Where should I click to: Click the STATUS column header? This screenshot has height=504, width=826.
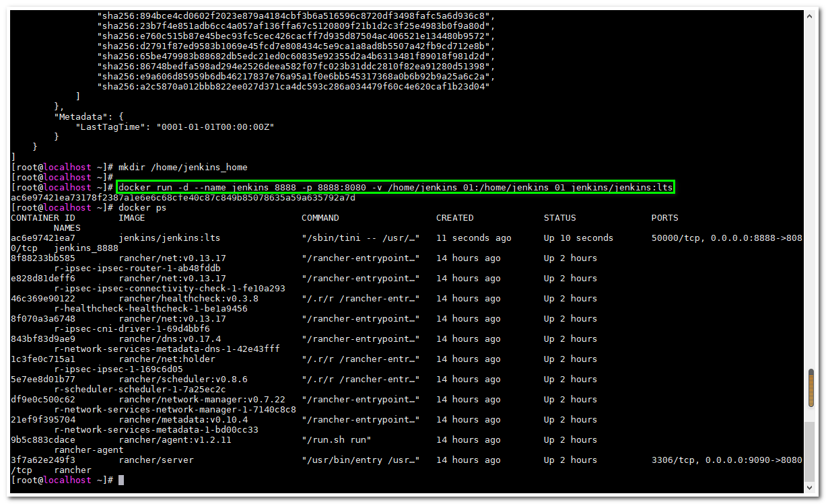click(x=560, y=217)
